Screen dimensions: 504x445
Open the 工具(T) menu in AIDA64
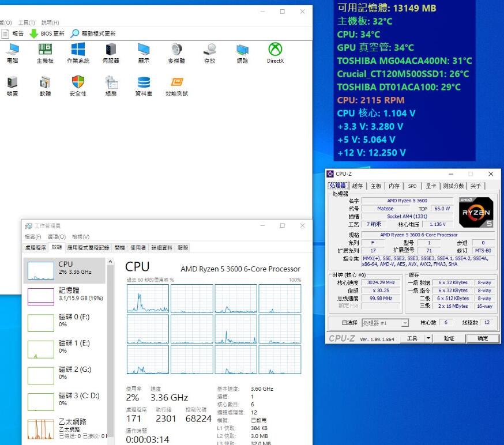[x=27, y=22]
